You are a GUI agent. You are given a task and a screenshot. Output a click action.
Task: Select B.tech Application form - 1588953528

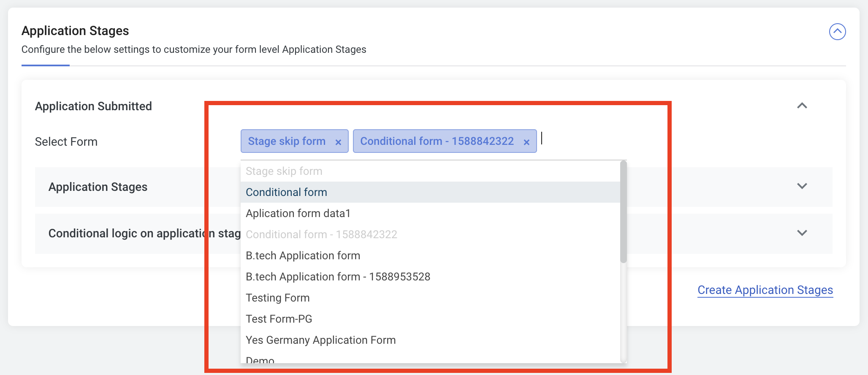[x=430, y=277]
